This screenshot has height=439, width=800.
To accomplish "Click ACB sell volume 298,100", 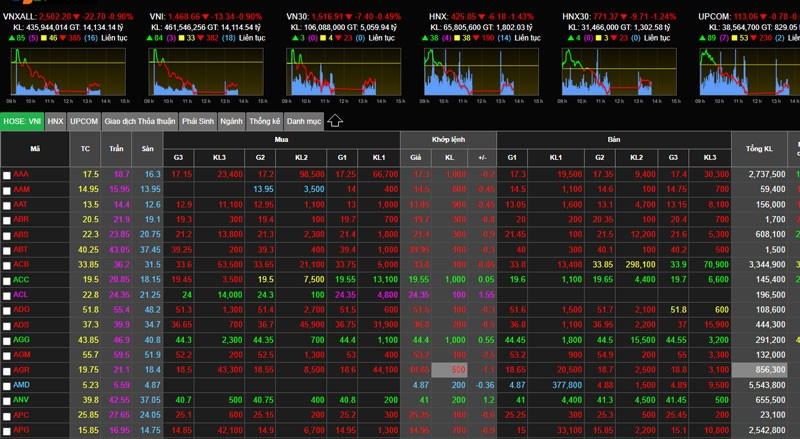I will (640, 264).
